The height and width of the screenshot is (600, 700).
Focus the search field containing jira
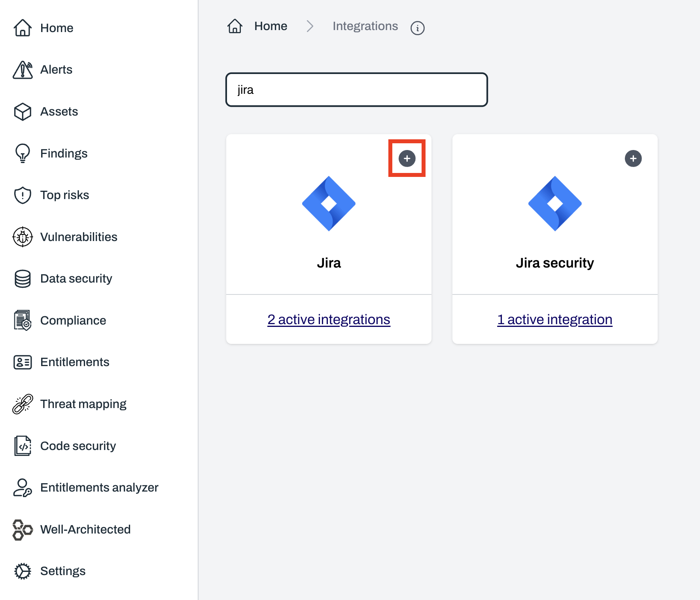point(357,90)
